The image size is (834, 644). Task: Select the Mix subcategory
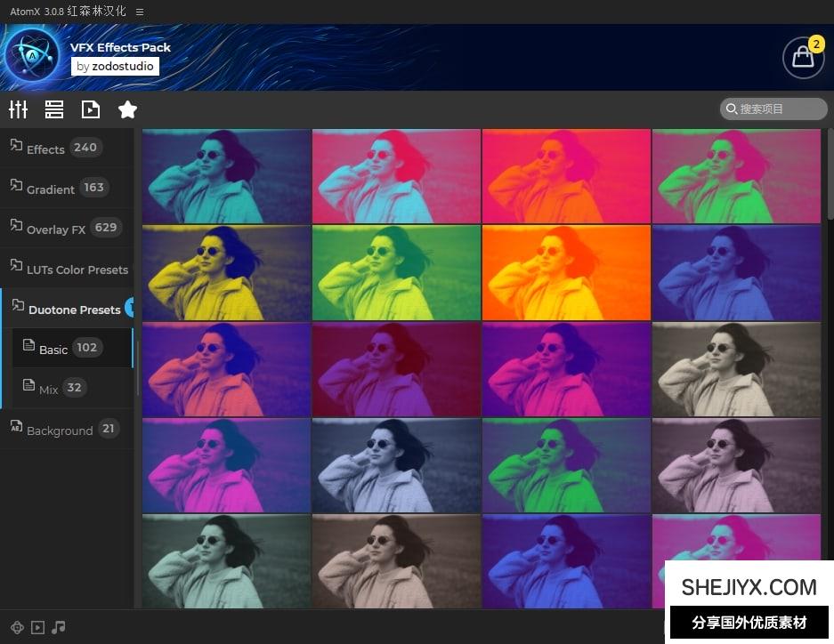coord(49,389)
